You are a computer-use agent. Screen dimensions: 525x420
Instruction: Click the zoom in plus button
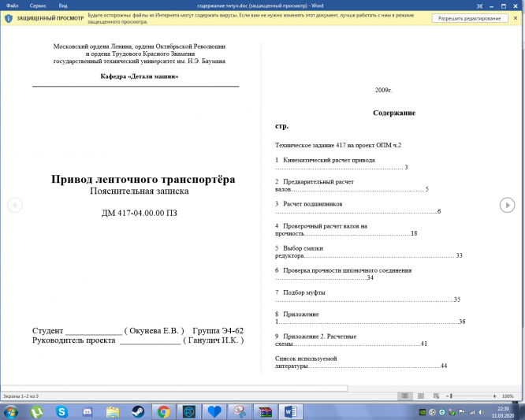[x=494, y=396]
